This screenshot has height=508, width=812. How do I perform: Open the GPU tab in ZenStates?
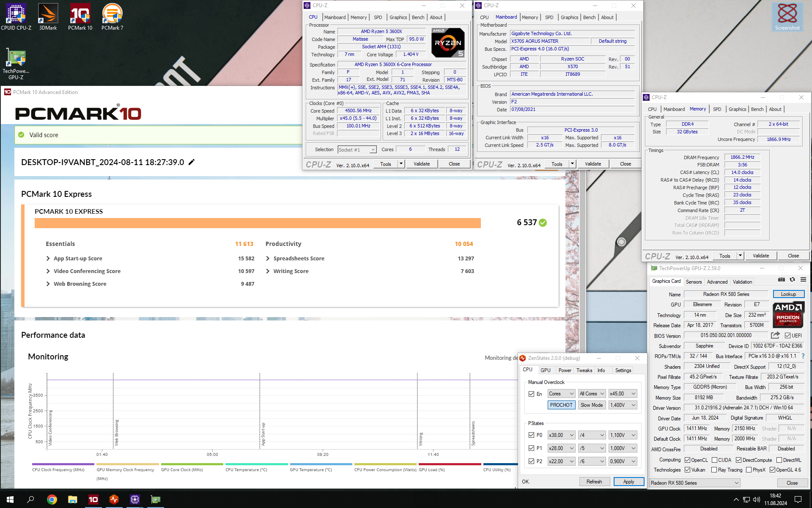(x=546, y=370)
